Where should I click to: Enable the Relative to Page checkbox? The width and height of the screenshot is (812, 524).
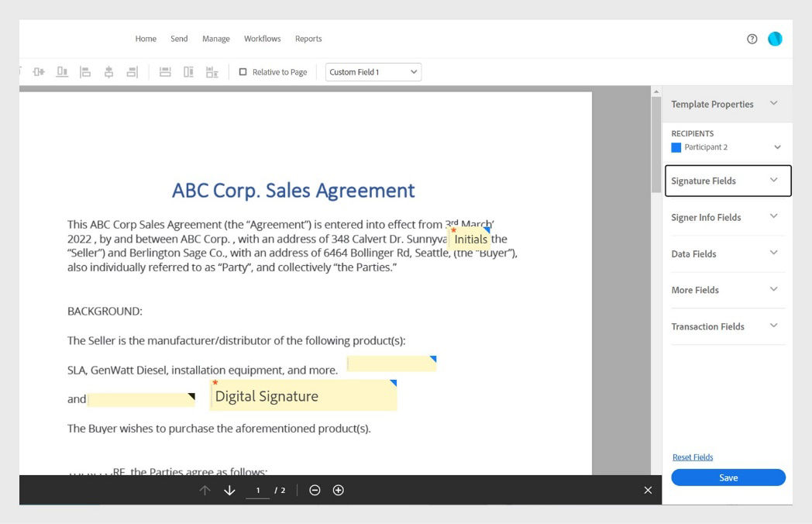coord(244,71)
